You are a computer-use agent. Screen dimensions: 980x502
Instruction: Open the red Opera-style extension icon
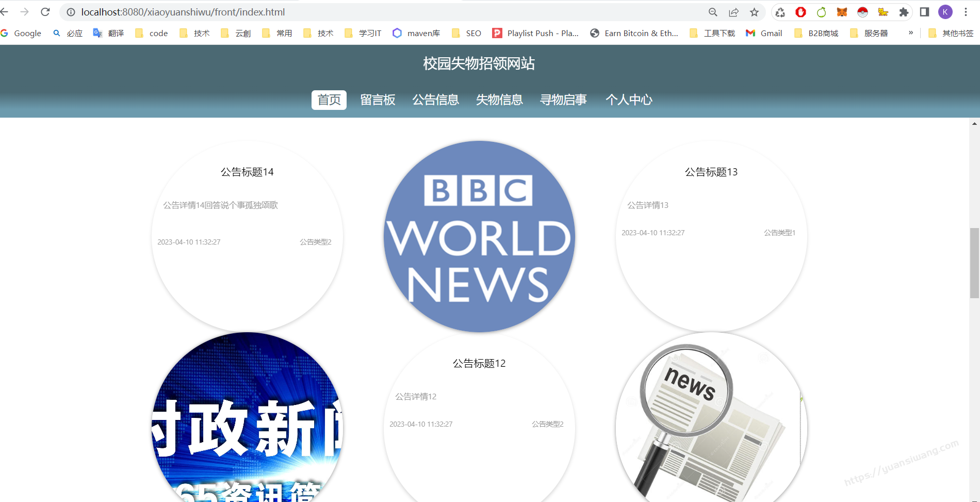[x=801, y=12]
